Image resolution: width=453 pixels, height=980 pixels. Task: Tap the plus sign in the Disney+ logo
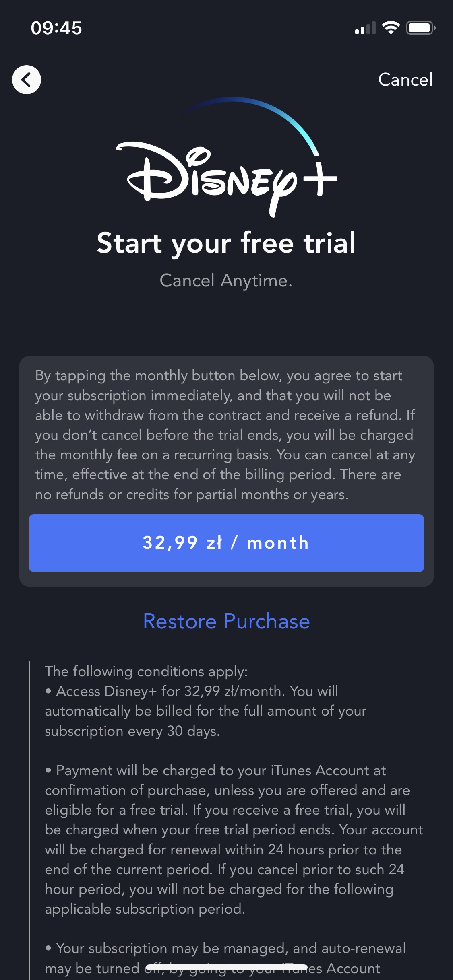pyautogui.click(x=320, y=179)
